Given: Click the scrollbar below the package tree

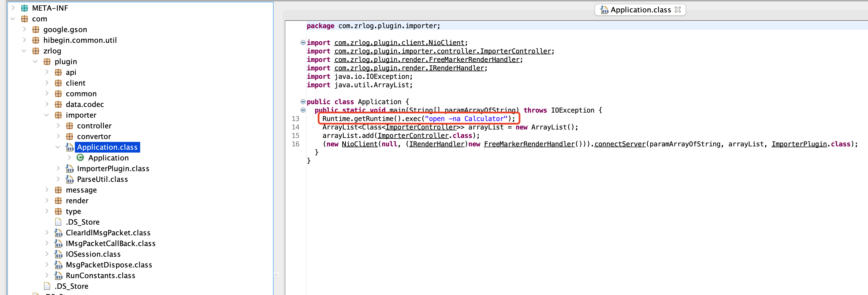Looking at the screenshot, I should tap(276, 275).
